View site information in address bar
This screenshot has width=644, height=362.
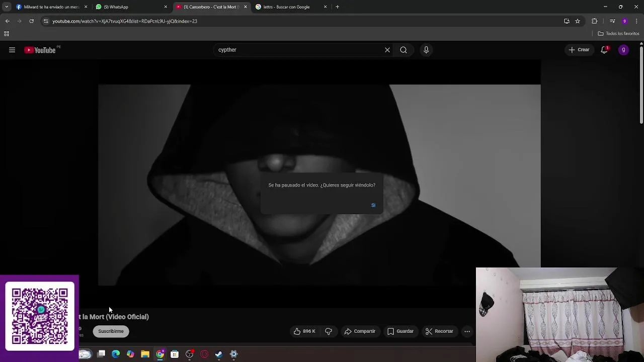[46, 21]
